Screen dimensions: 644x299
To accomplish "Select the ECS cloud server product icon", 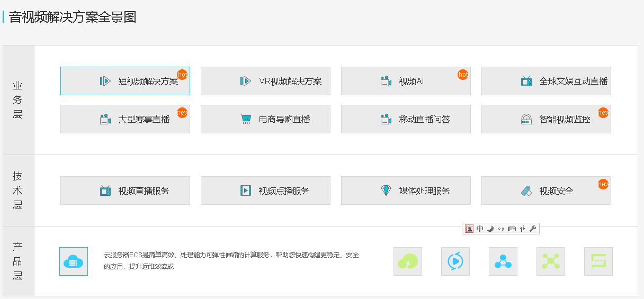I will [74, 261].
